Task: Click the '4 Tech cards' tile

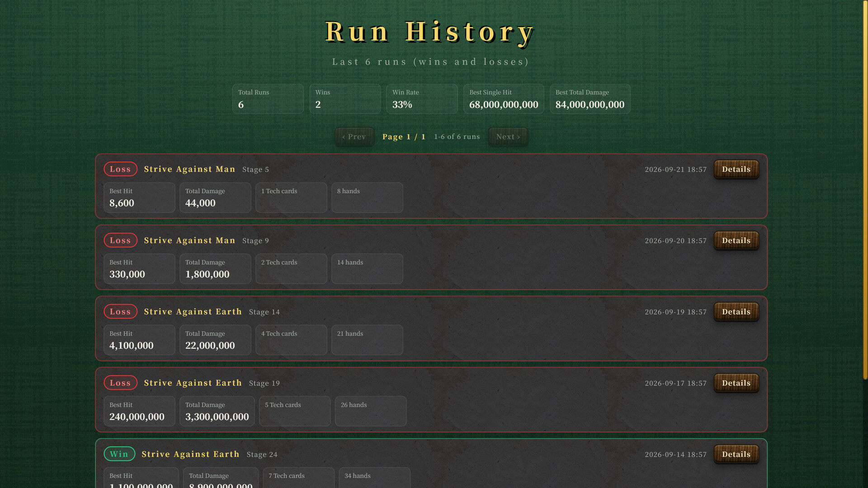Action: point(291,340)
